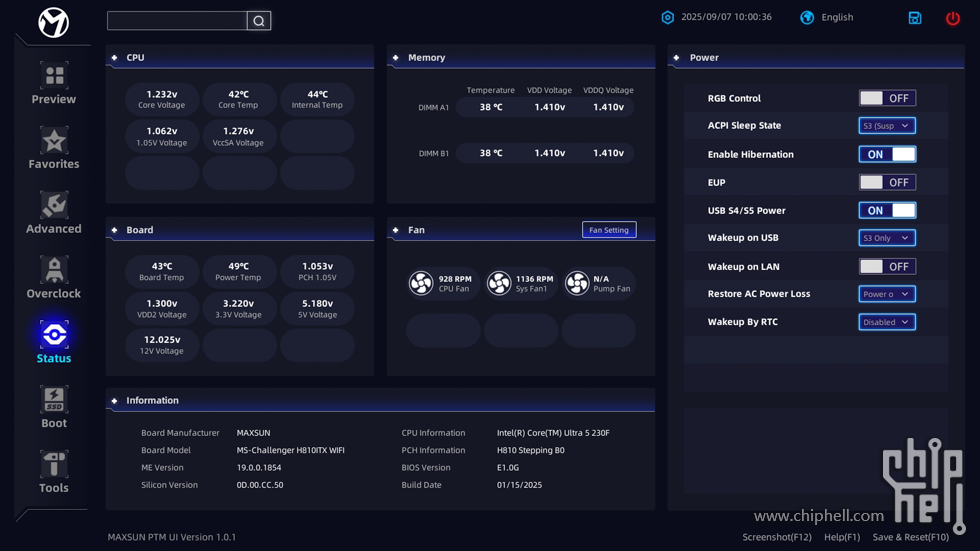The width and height of the screenshot is (980, 551).
Task: Click the CPU panel header diamond icon
Action: pyautogui.click(x=114, y=57)
